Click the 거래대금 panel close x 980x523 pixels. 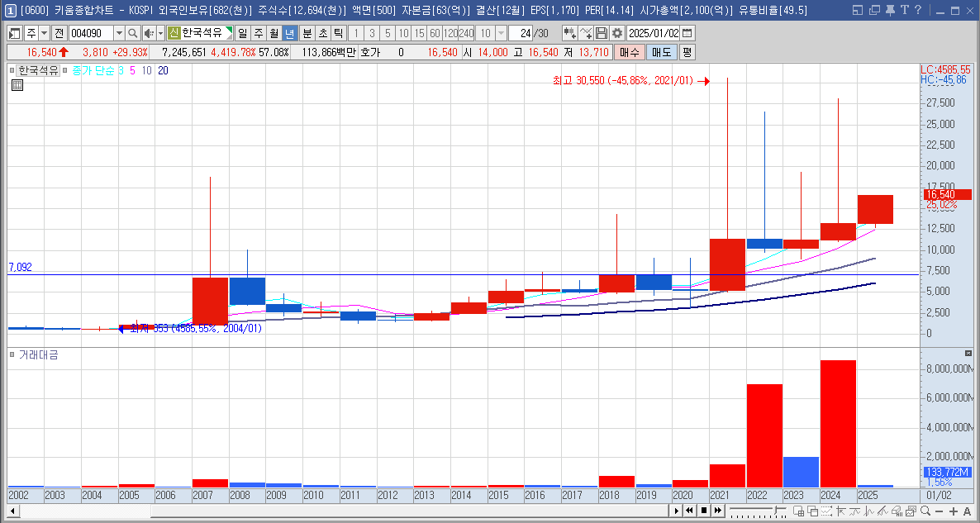[968, 354]
